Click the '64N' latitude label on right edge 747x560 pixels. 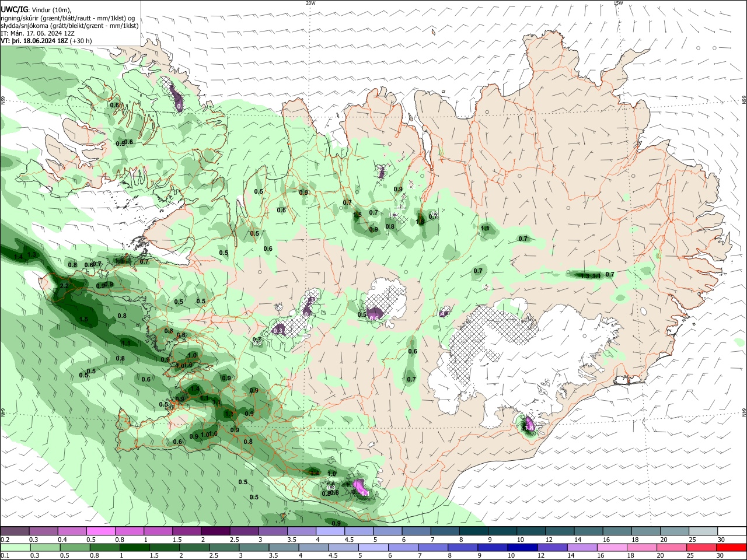click(x=744, y=412)
